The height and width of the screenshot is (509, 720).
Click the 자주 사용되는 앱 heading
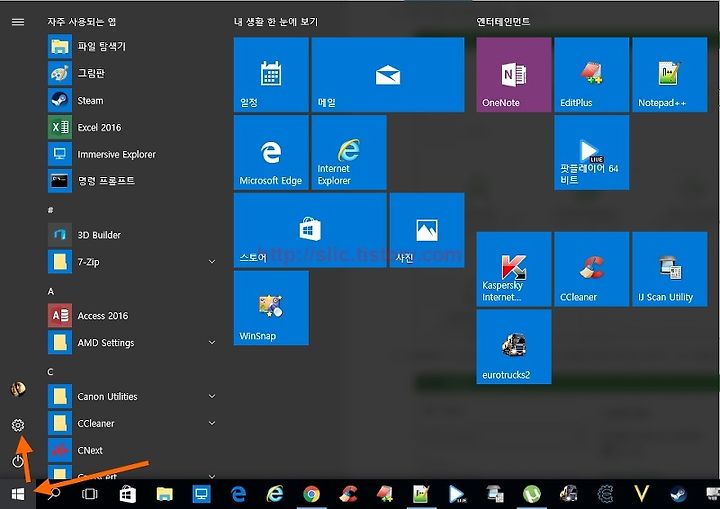click(82, 22)
